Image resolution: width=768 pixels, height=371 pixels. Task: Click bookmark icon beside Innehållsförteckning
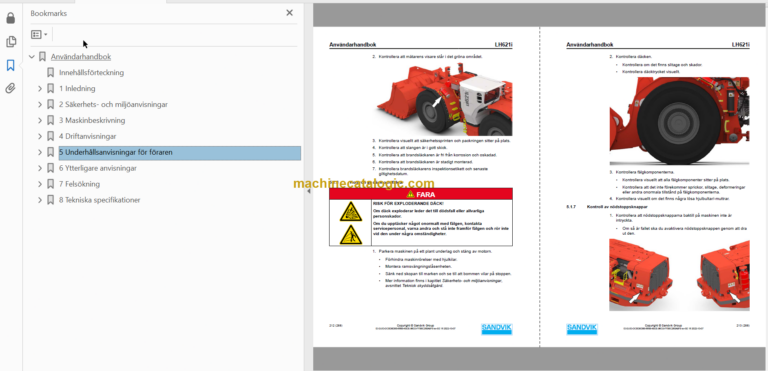(50, 73)
